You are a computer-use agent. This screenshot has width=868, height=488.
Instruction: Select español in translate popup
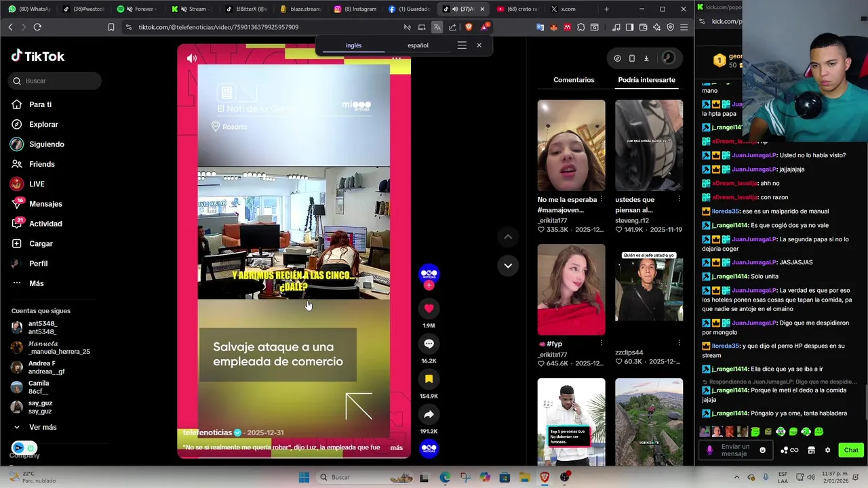[x=418, y=45]
